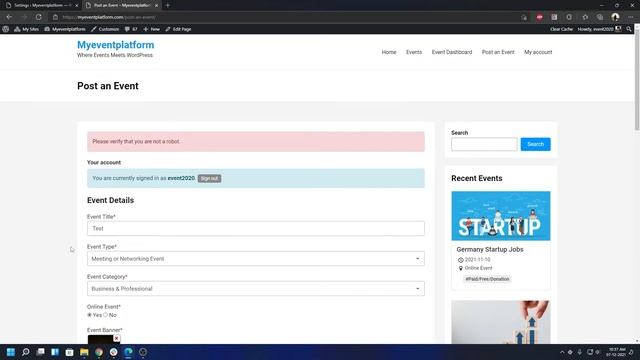Click the Myeventplatform site title
Screen dimensions: 640x360
tap(116, 45)
